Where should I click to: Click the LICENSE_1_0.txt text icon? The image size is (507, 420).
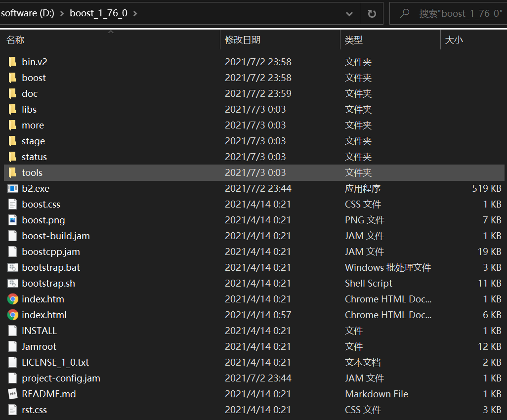(x=13, y=363)
